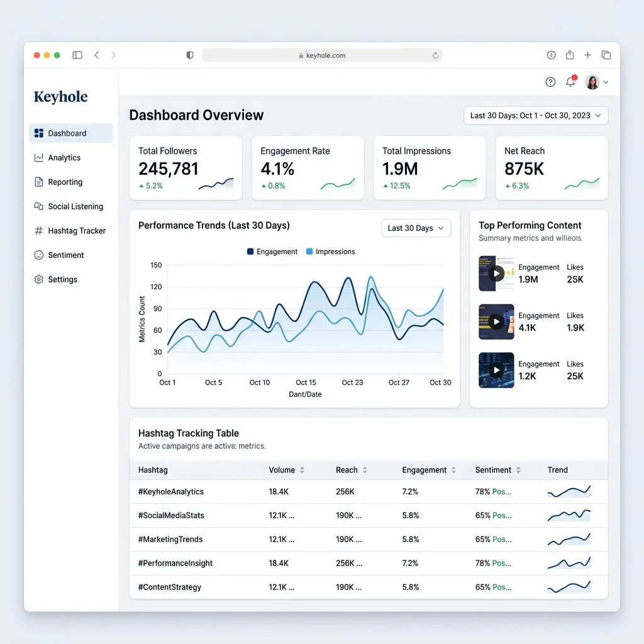This screenshot has height=644, width=644.
Task: Open the help question mark icon
Action: pos(550,82)
